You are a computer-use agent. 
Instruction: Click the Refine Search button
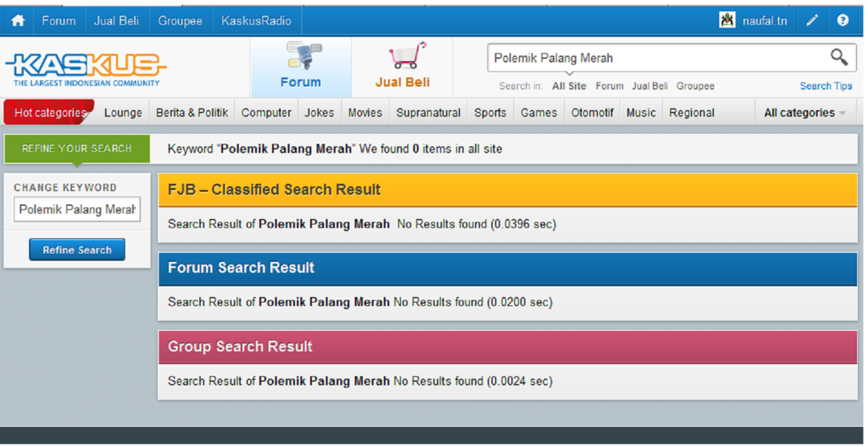pyautogui.click(x=77, y=250)
